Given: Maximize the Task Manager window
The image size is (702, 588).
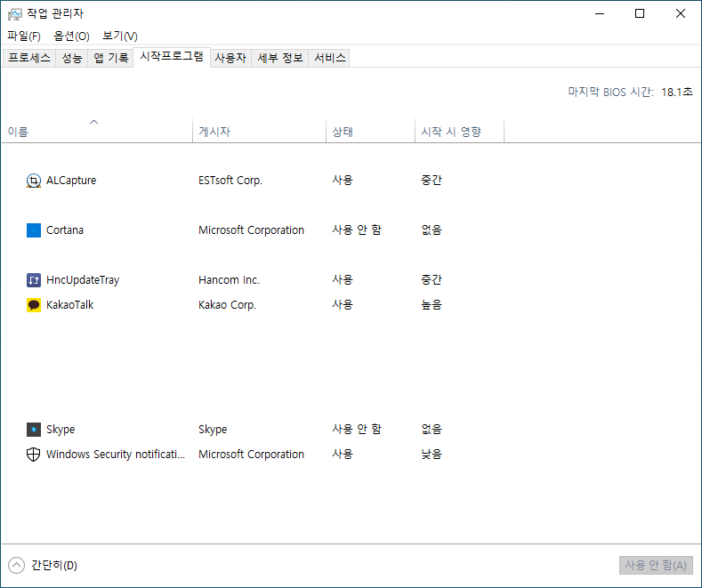Looking at the screenshot, I should (640, 14).
